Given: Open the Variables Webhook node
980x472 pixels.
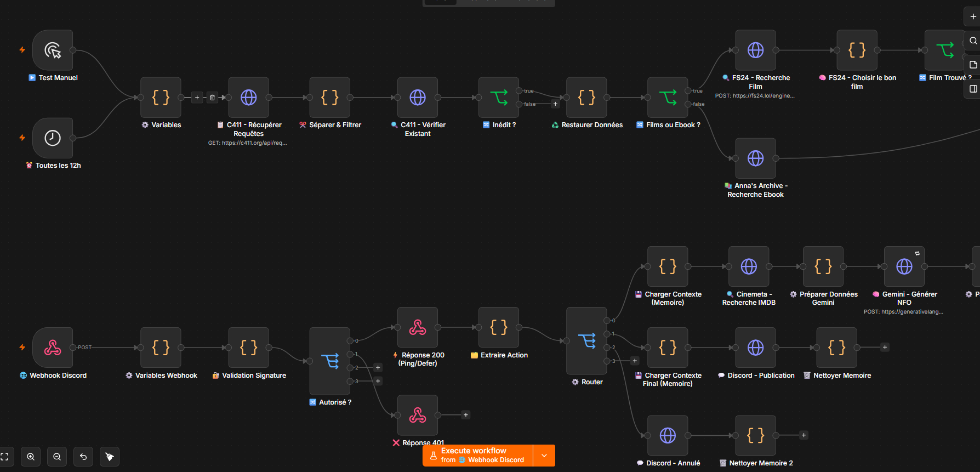Looking at the screenshot, I should [x=161, y=348].
